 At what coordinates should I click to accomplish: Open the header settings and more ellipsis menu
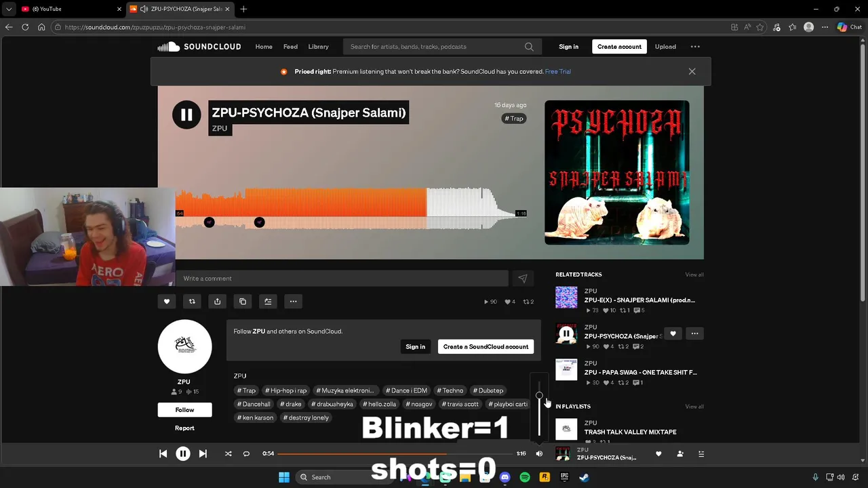(x=695, y=47)
